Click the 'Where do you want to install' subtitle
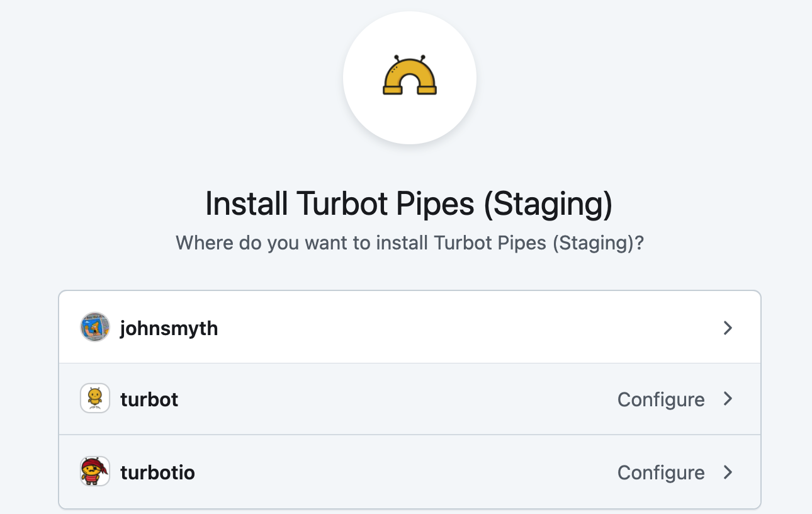Viewport: 812px width, 514px height. pyautogui.click(x=409, y=243)
